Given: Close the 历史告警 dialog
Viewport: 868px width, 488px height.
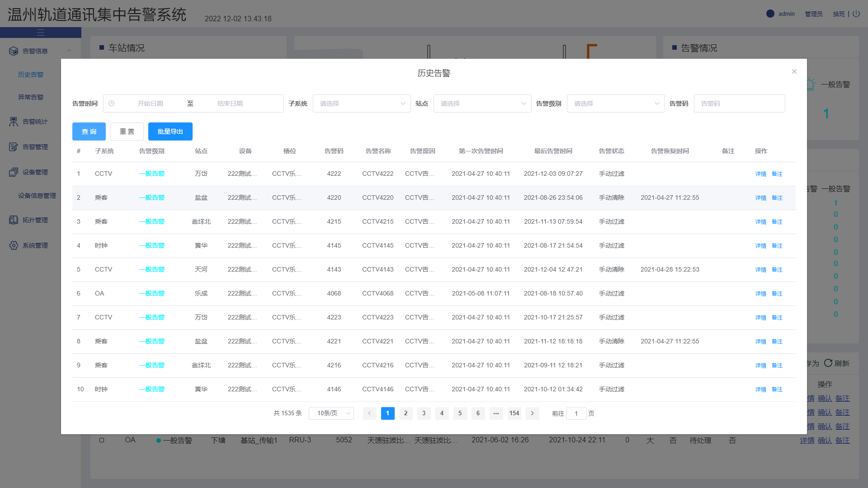Looking at the screenshot, I should (794, 71).
